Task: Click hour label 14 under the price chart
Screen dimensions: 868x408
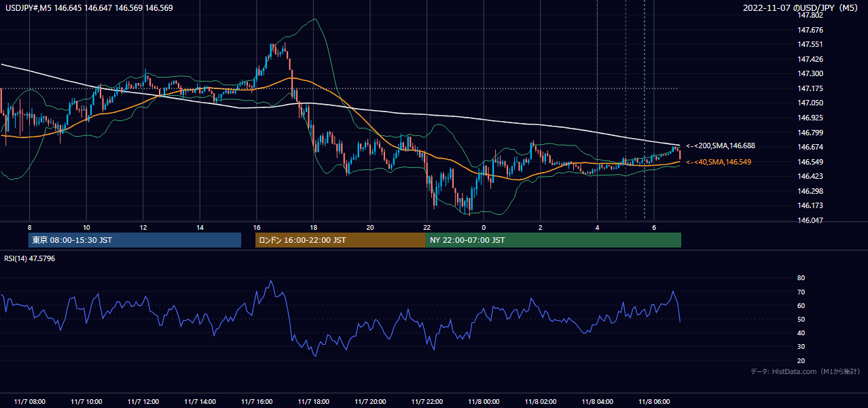Action: 200,227
